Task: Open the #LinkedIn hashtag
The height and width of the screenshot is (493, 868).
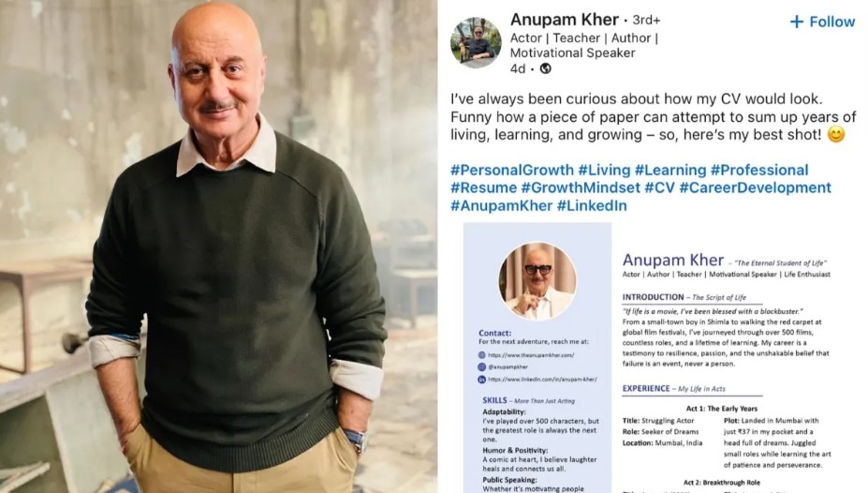Action: [x=592, y=205]
